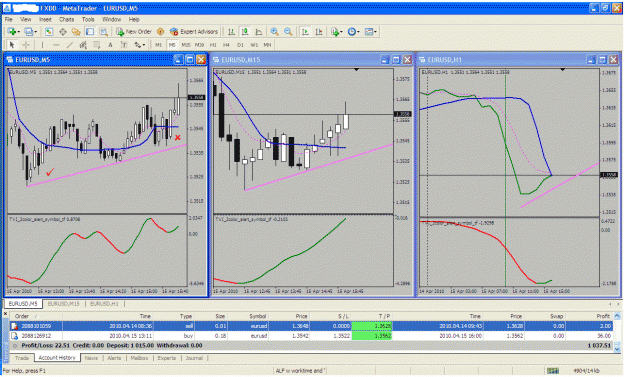Toggle the Market Watch window icon
The width and height of the screenshot is (625, 377).
pos(49,31)
